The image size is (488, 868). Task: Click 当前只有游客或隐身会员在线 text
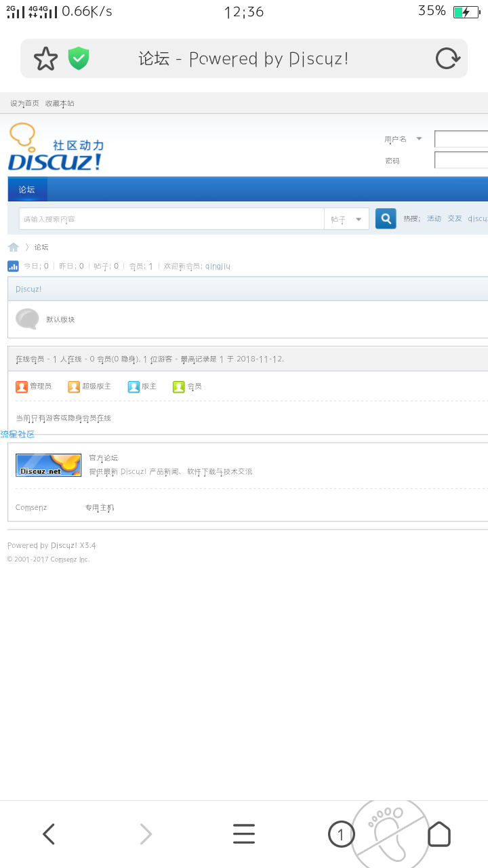(63, 418)
